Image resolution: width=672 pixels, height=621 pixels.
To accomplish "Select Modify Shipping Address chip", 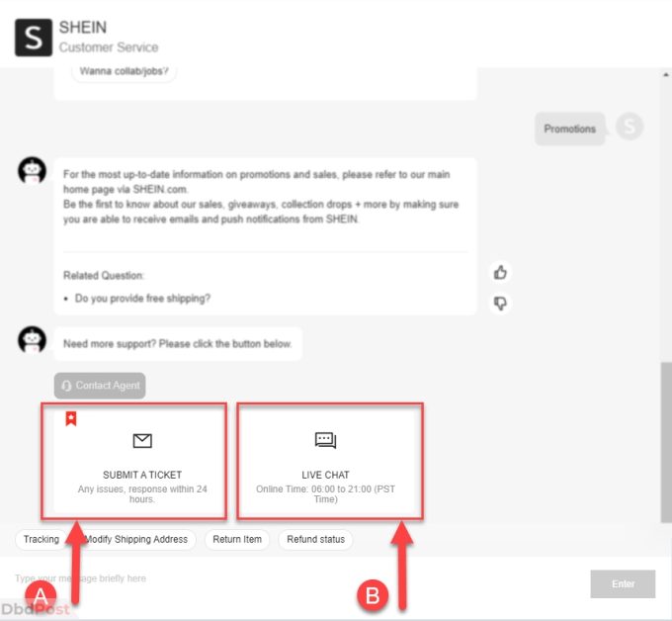I will pyautogui.click(x=136, y=539).
